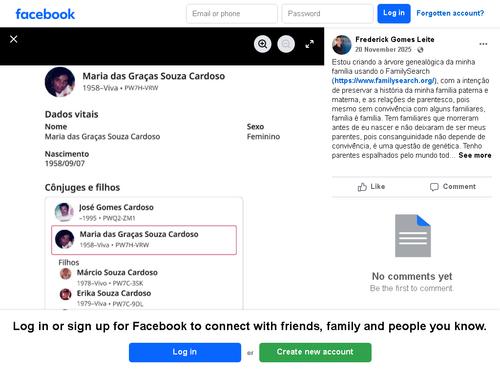This screenshot has height=375, width=500.
Task: Click the Feminino value under Sexo
Action: click(263, 137)
